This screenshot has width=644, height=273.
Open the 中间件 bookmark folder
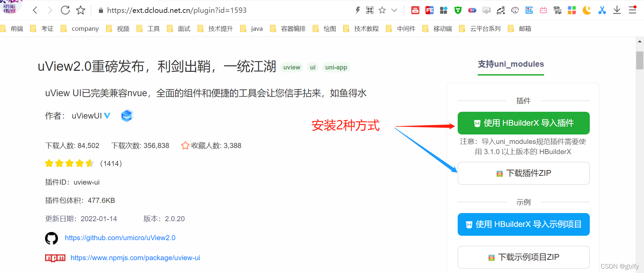coord(401,29)
